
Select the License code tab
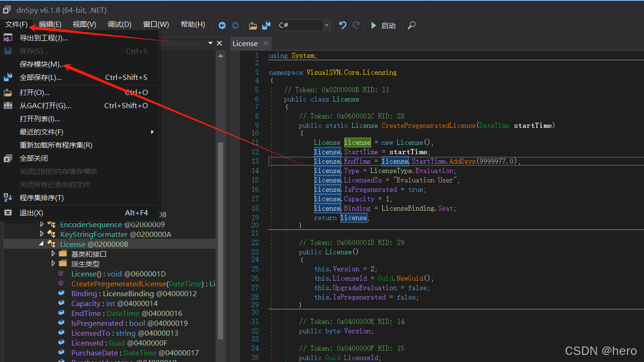click(245, 43)
